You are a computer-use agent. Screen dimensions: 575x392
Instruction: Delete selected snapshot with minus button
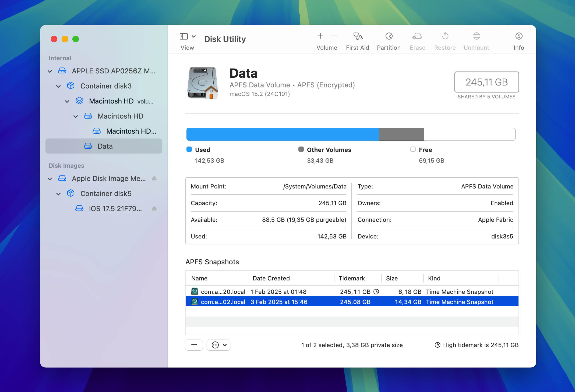click(194, 345)
